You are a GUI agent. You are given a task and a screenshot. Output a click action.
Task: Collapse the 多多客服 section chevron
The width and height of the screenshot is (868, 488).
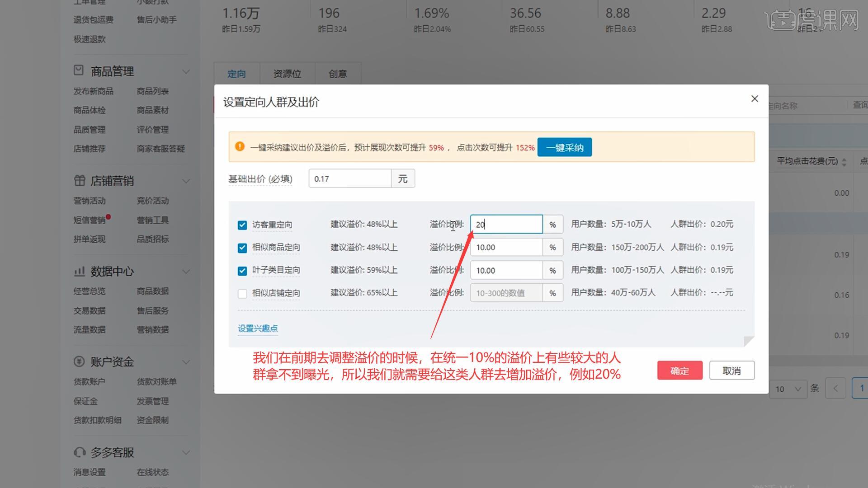click(186, 452)
